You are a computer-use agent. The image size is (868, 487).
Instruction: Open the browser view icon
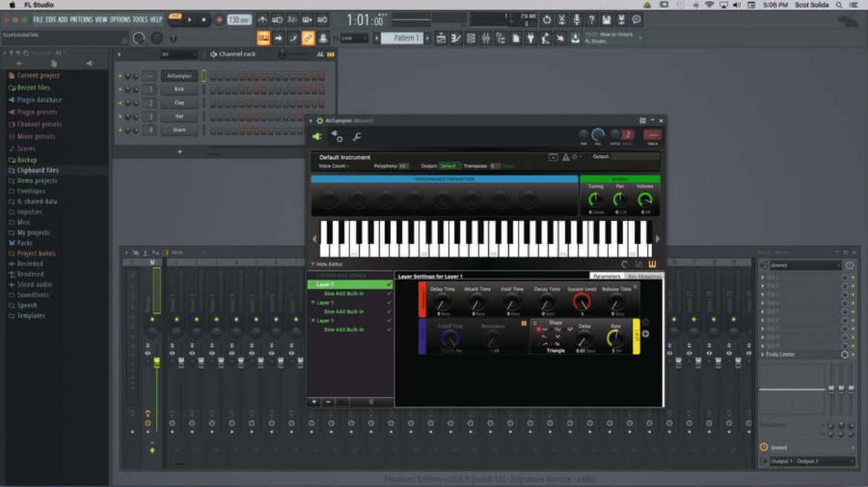[x=501, y=39]
